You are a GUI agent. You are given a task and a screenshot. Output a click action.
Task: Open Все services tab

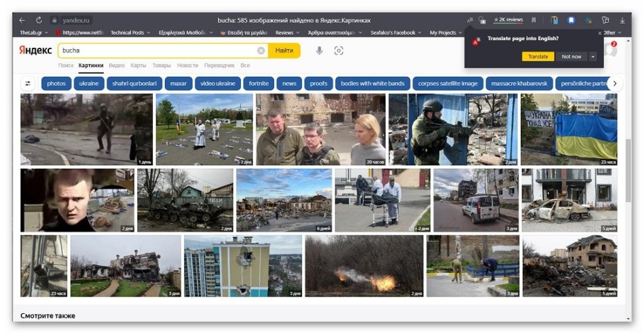[x=245, y=65]
